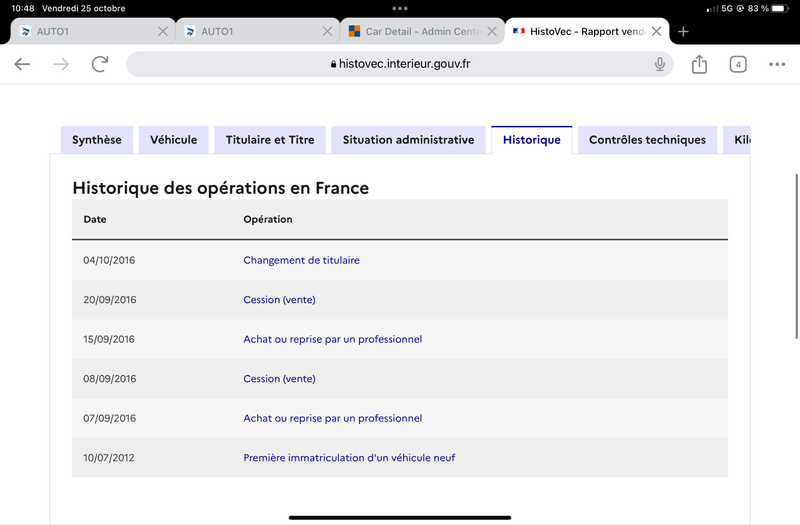800x525 pixels.
Task: Switch to Situation administrative tab
Action: 408,140
